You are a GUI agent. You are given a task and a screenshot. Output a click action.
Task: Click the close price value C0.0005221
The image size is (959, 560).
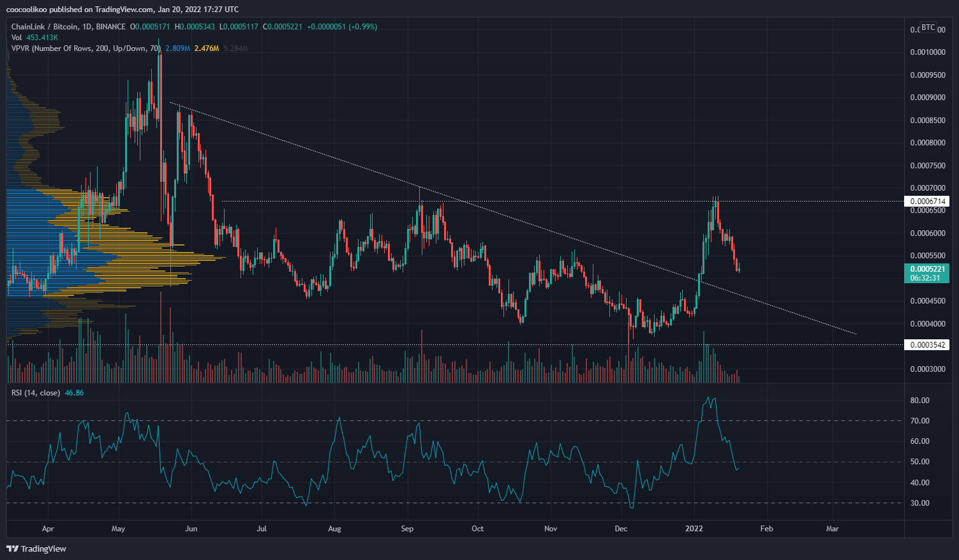(283, 27)
